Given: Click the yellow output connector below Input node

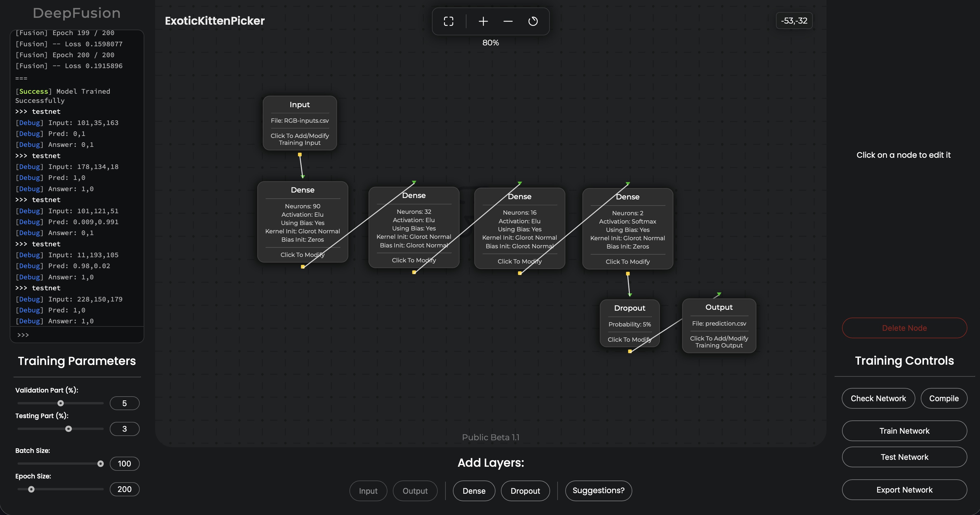Looking at the screenshot, I should click(x=300, y=154).
